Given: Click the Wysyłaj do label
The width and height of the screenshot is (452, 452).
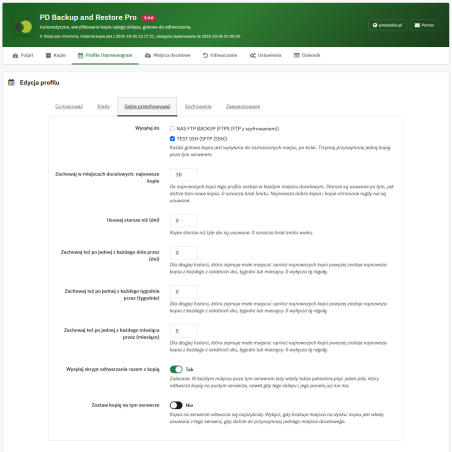Looking at the screenshot, I should [147, 128].
